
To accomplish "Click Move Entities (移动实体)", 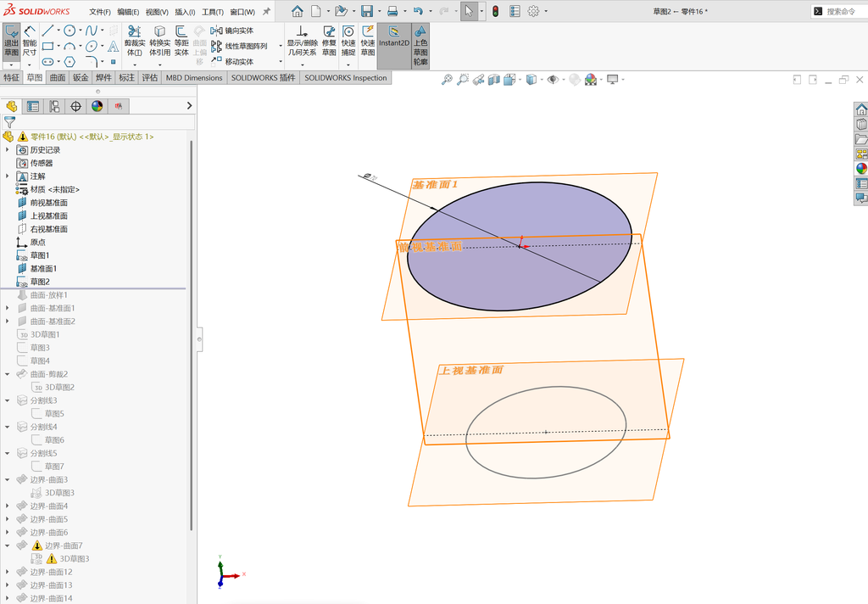I will click(x=232, y=62).
